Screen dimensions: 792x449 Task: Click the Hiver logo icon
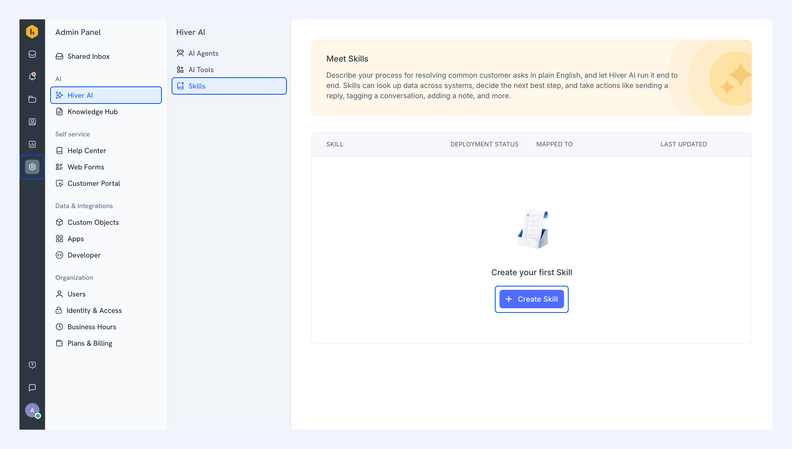point(32,32)
